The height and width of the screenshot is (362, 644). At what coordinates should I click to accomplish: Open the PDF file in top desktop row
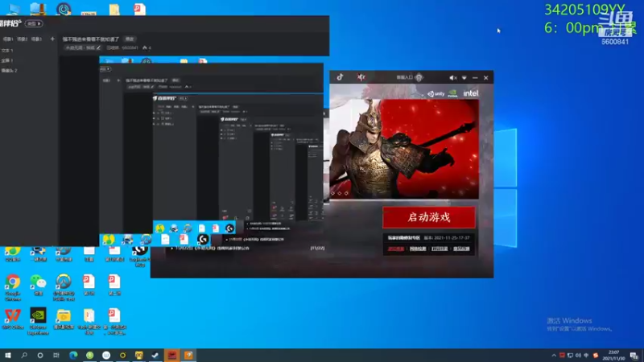pos(139,9)
